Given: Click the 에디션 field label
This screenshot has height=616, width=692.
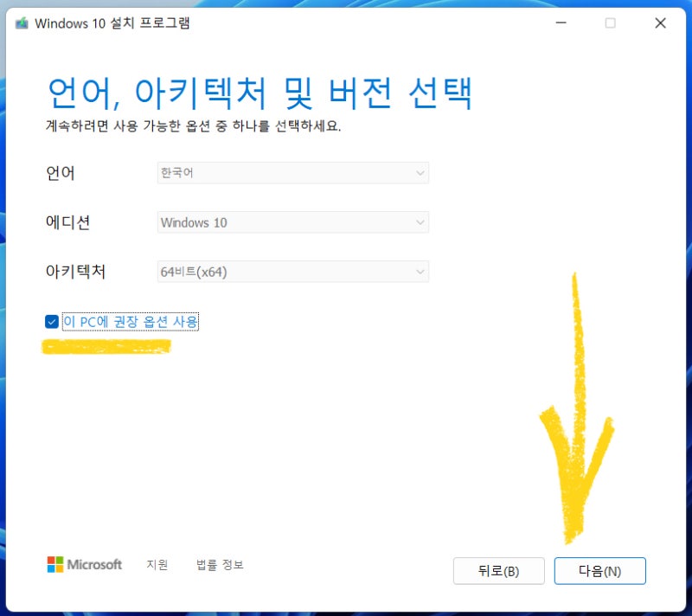Looking at the screenshot, I should 68,222.
